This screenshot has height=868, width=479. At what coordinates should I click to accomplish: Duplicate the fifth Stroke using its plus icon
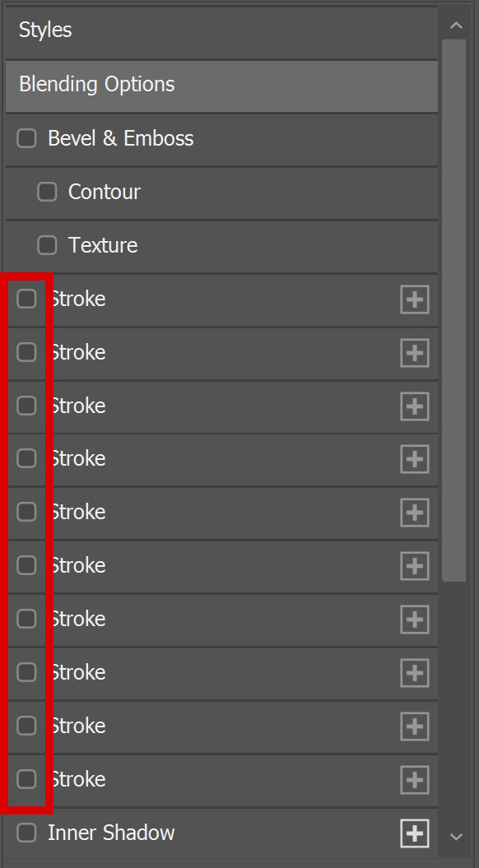[414, 513]
